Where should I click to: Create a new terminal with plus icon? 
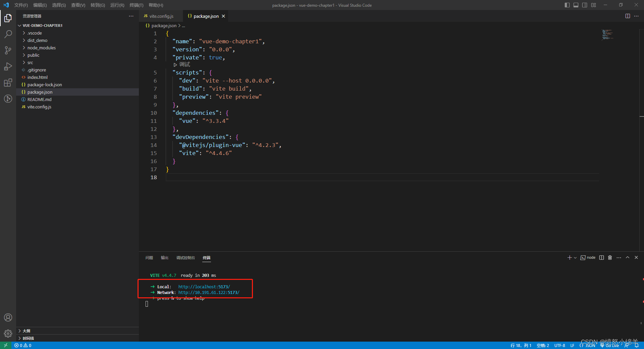(569, 258)
